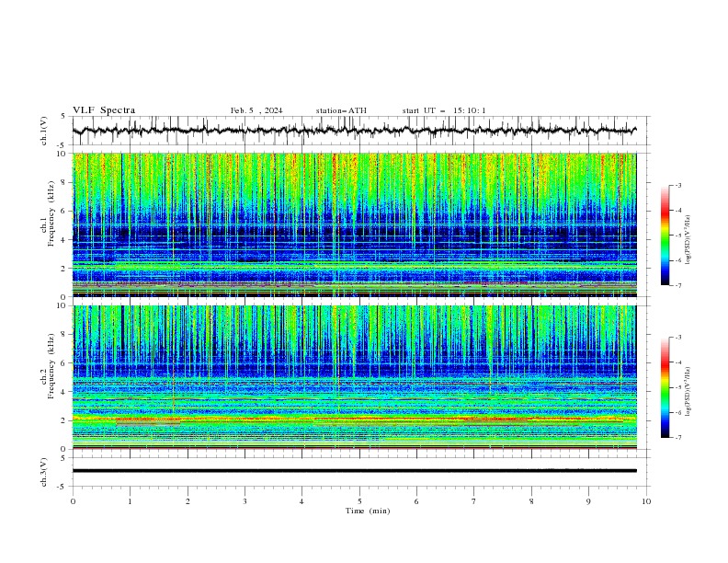Click the upper PSD color scale bar
Viewport: 728px width, 563px height.
click(665, 236)
